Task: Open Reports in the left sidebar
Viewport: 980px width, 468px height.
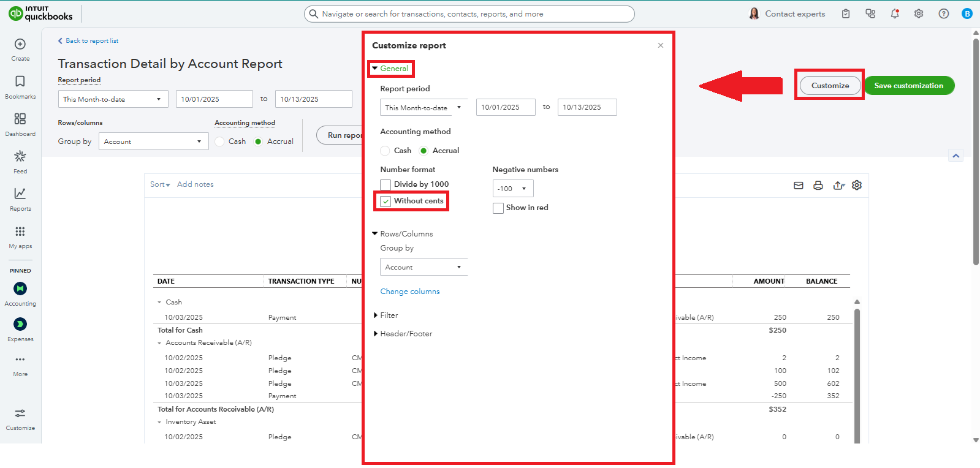Action: coord(20,199)
